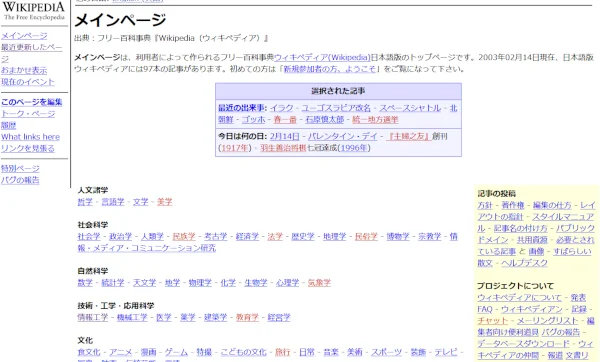This screenshot has height=362, width=600.
Task: Open ユーゴスラビア改名 news link
Action: coord(336,108)
